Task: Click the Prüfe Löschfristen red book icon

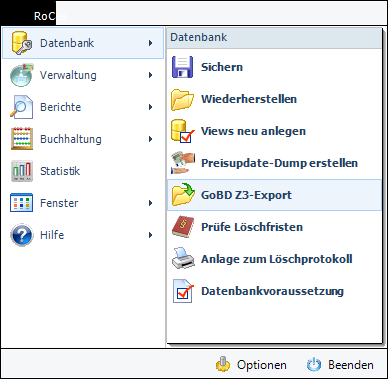Action: tap(182, 227)
